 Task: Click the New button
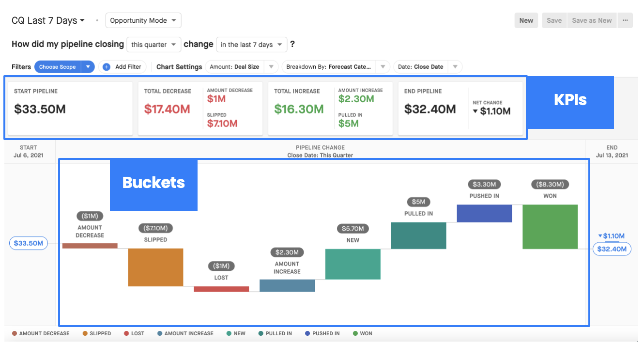(x=526, y=20)
